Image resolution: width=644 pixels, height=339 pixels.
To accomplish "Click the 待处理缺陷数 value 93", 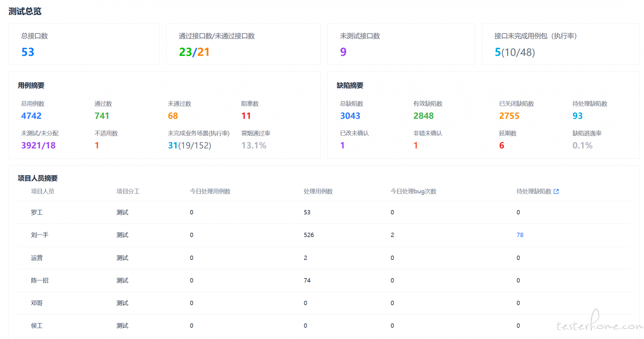I will point(577,116).
